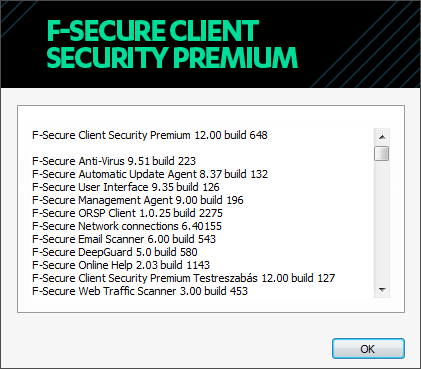Image resolution: width=421 pixels, height=369 pixels.
Task: Select the Testreszabás 12.00 build 127 line
Action: pyautogui.click(x=183, y=278)
